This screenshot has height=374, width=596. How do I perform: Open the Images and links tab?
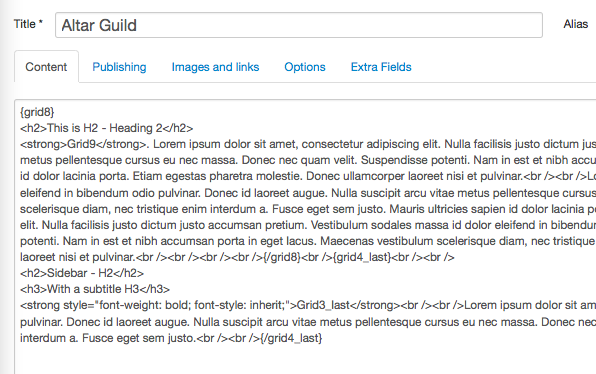click(x=215, y=67)
